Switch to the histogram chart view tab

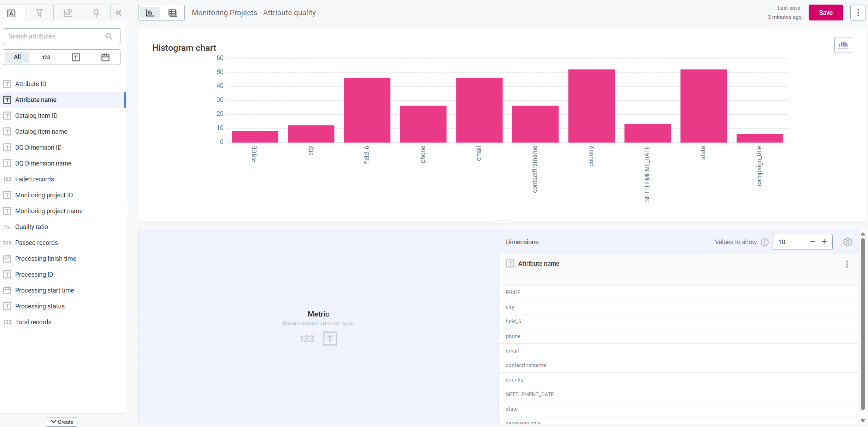150,13
